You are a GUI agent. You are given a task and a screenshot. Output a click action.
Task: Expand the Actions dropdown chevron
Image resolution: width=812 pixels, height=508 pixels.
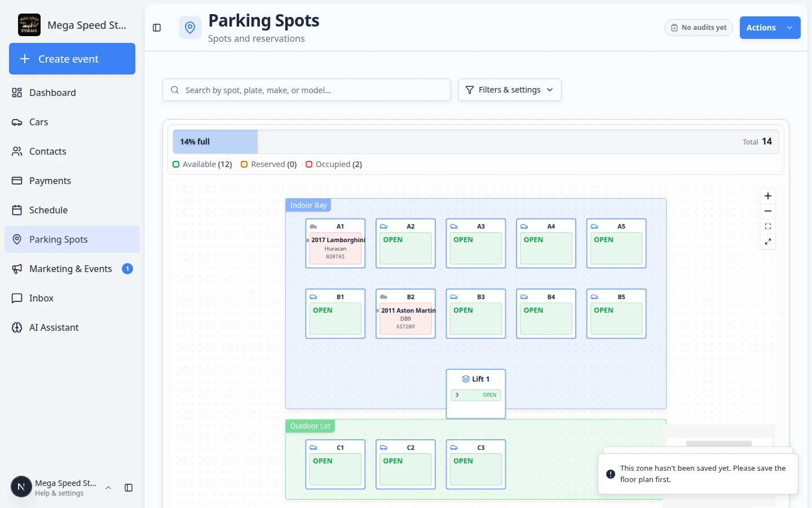[x=789, y=28]
